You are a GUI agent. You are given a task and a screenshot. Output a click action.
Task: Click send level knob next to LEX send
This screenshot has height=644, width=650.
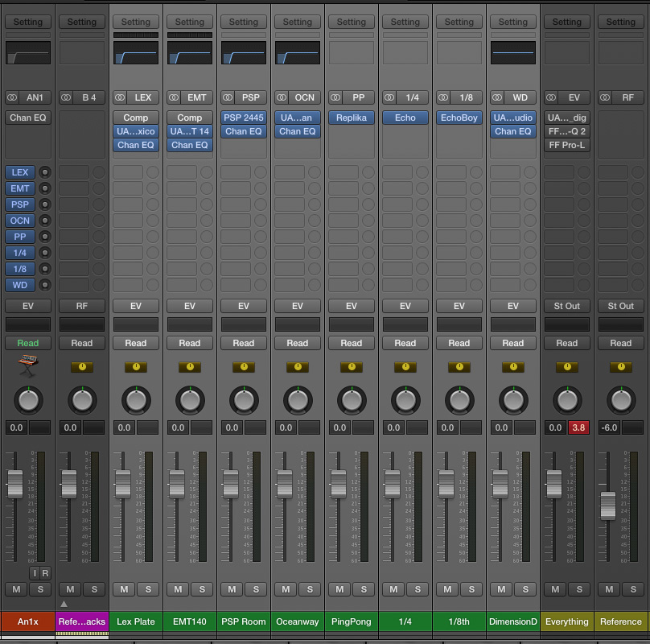point(45,172)
